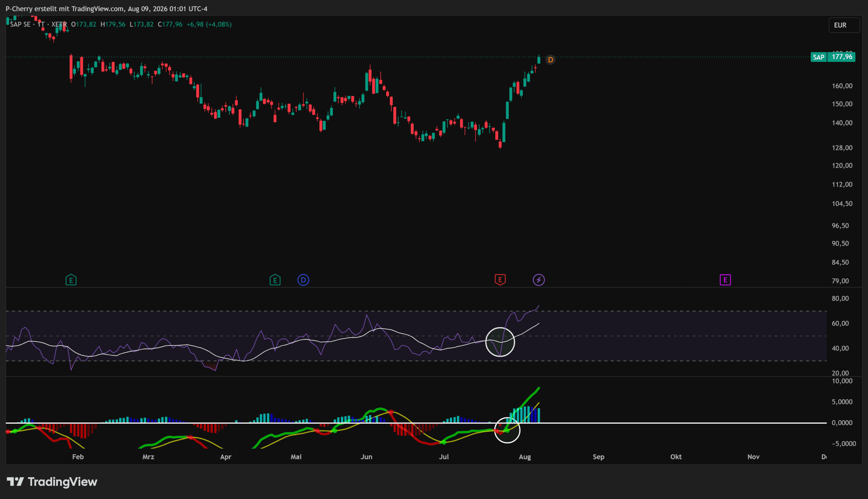This screenshot has width=868, height=499.
Task: Click the 128,00 price axis label
Action: [x=842, y=148]
